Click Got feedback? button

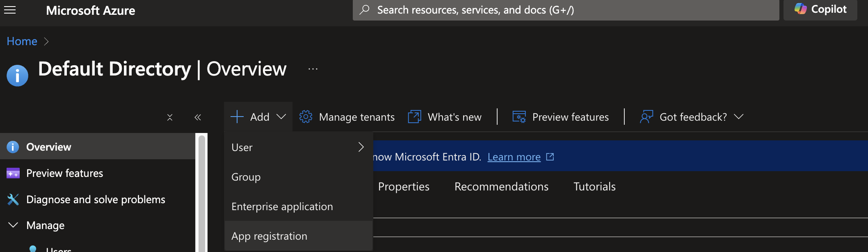pos(692,117)
